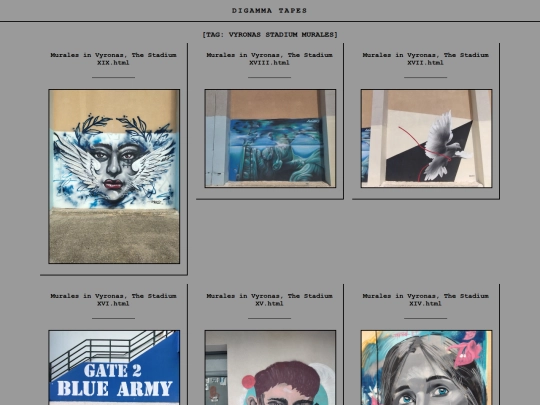540x405 pixels.
Task: View the maroon-haired boy mural thumbnail
Action: (270, 367)
